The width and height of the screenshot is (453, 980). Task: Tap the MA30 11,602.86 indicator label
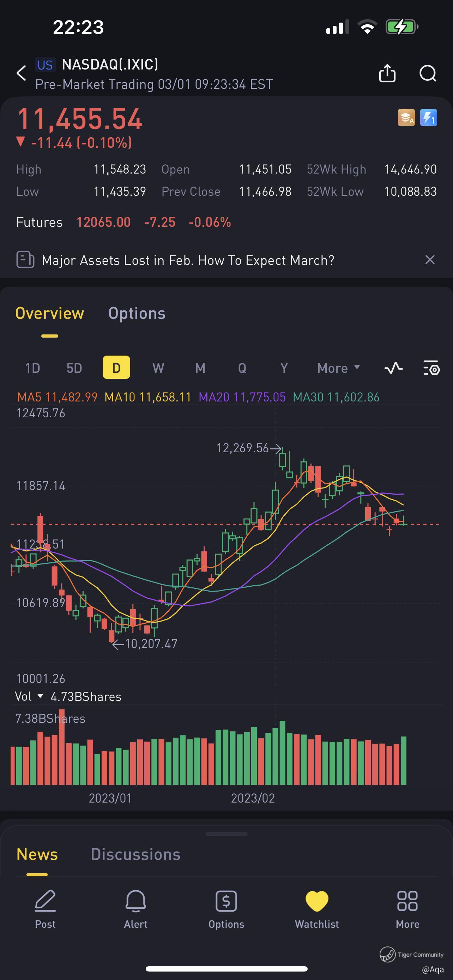[336, 397]
